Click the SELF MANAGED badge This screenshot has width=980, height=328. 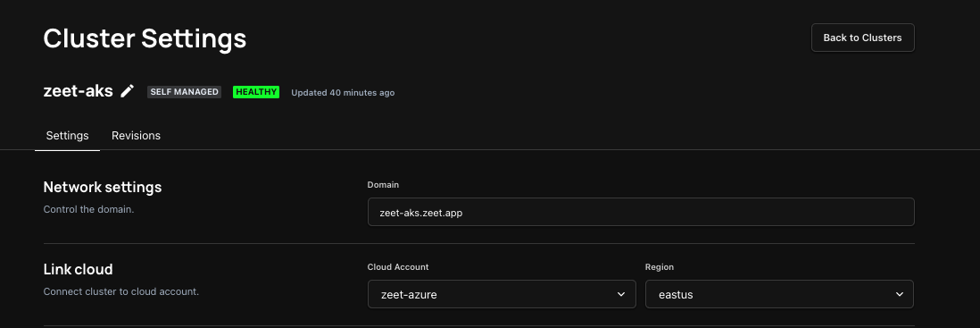[x=185, y=92]
